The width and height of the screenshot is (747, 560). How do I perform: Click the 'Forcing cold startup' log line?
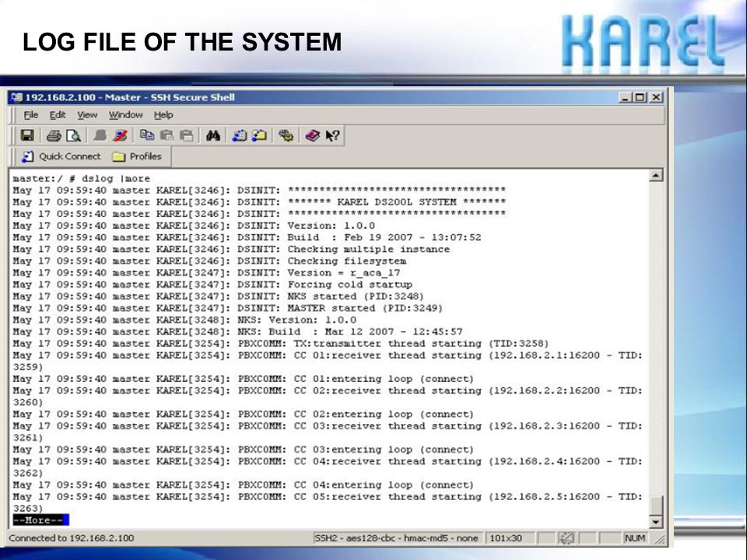click(212, 285)
